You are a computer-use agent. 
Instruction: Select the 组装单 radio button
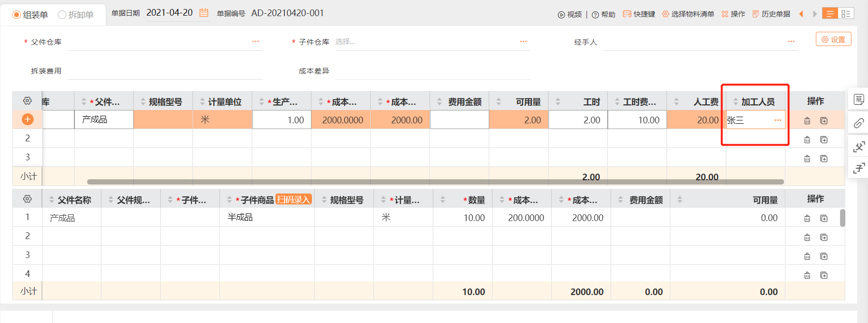pos(17,15)
